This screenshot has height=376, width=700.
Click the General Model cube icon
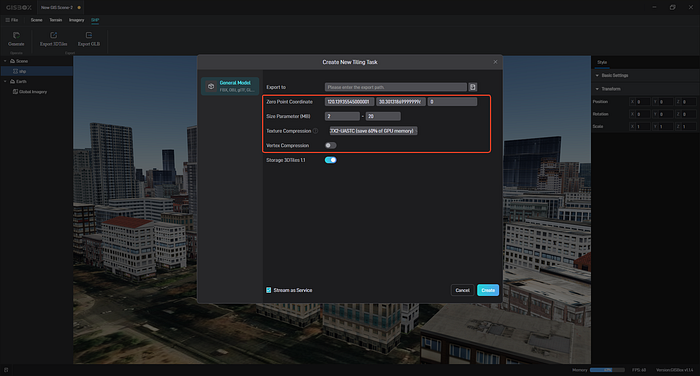(211, 86)
